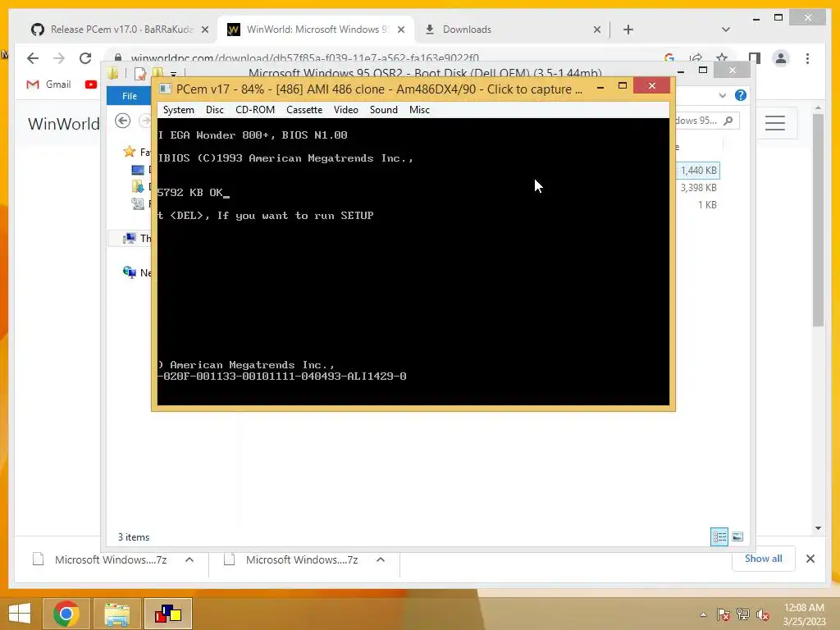Select the 3,398 KB file row
This screenshot has width=840, height=630.
[x=699, y=188]
